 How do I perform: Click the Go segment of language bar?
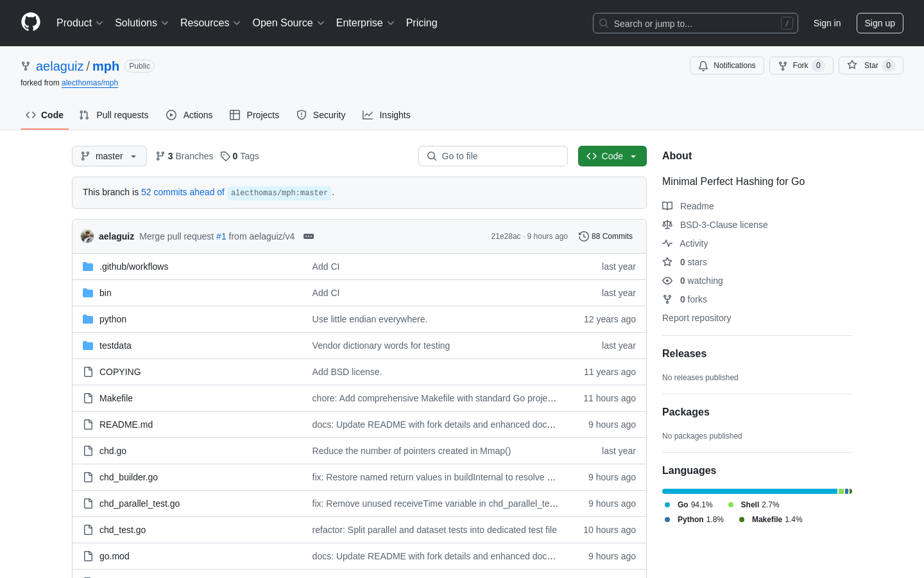pyautogui.click(x=749, y=491)
